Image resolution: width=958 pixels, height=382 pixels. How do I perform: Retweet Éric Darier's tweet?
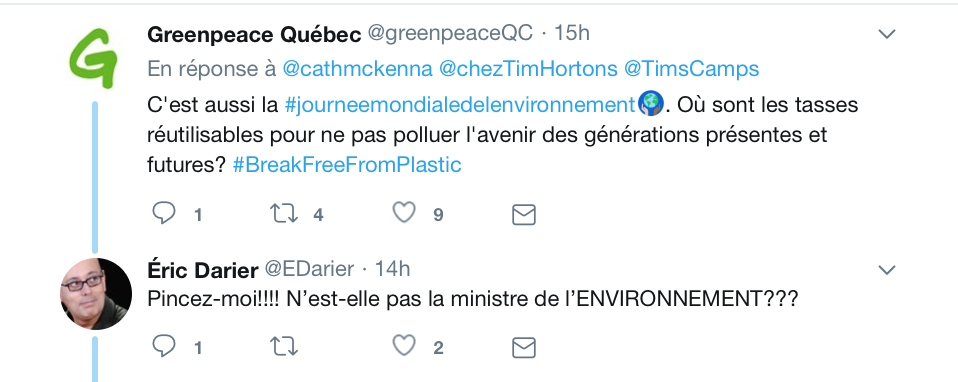click(x=283, y=347)
